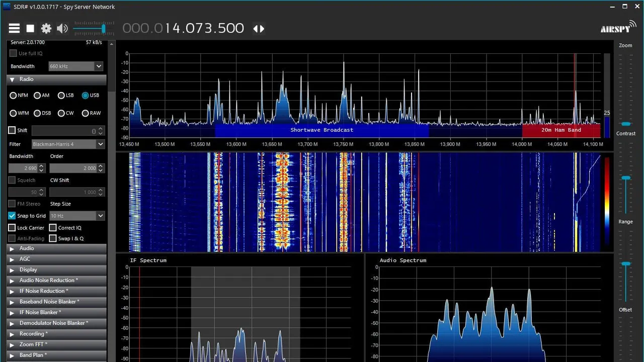Click the 14,000 M frequency axis label
644x362 pixels.
coord(522,144)
